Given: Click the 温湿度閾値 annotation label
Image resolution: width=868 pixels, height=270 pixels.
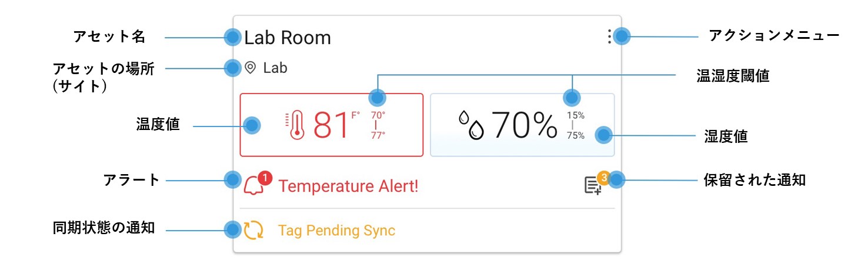Looking at the screenshot, I should (x=732, y=75).
